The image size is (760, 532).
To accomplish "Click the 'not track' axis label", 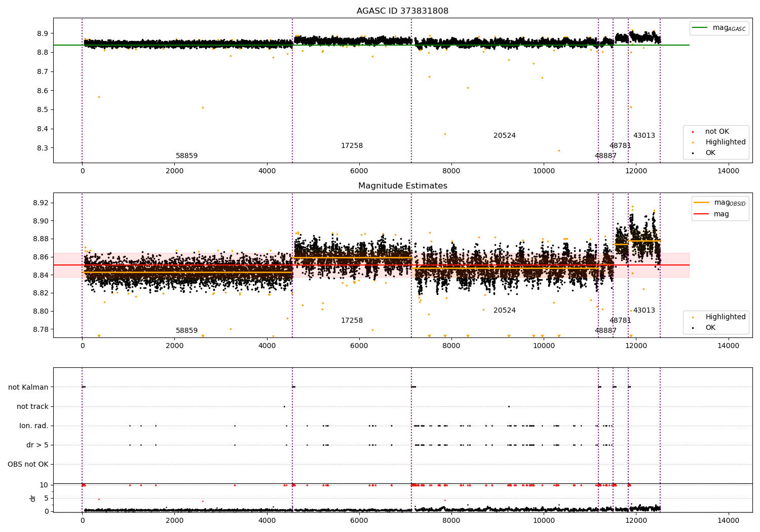I will coord(32,407).
